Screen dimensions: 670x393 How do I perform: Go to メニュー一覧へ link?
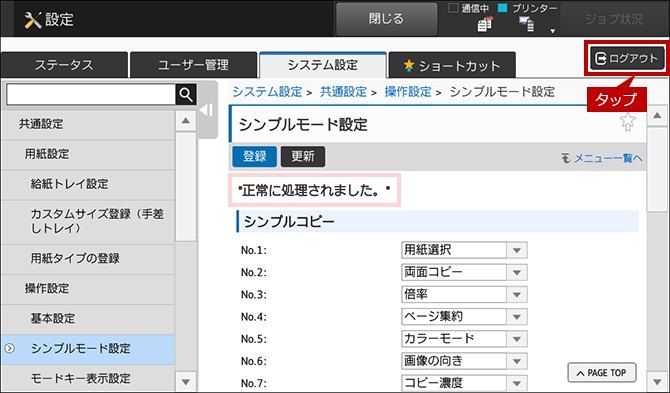point(602,158)
